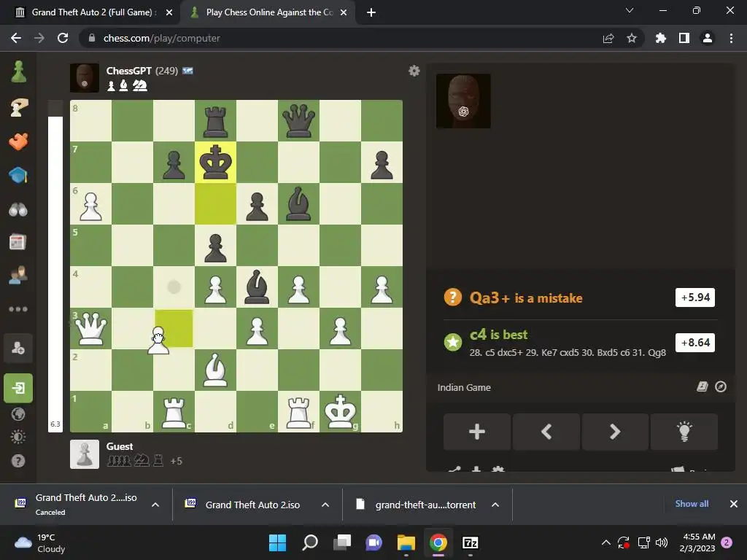Click the +5.94 evaluation badge

click(695, 297)
